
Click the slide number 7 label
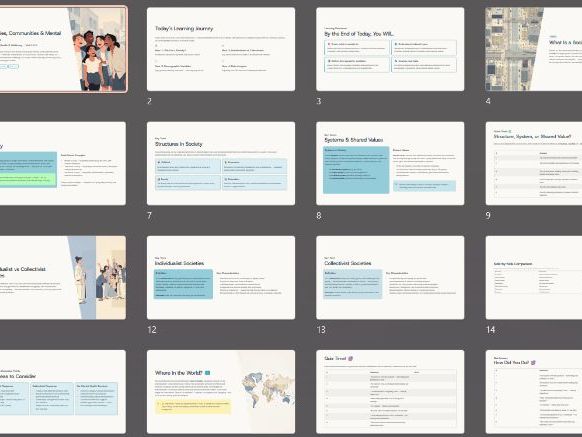[150, 215]
